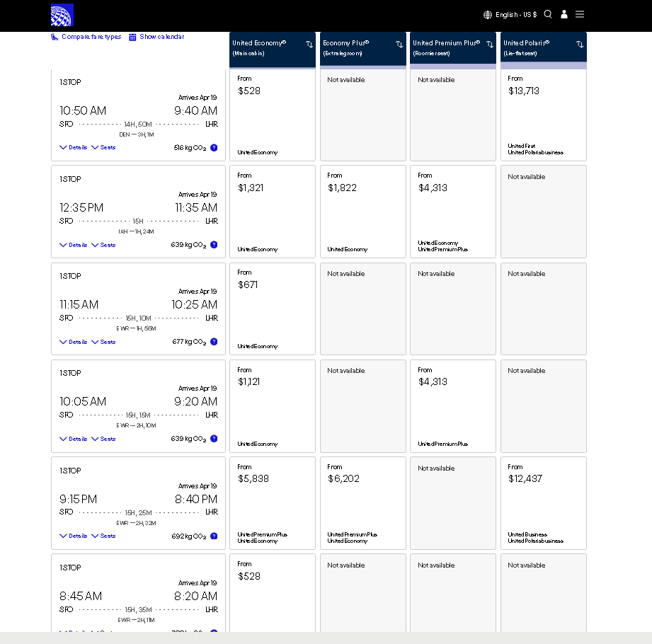The width and height of the screenshot is (652, 644).
Task: Expand Details for 10:05 AM flight
Action: (x=73, y=439)
